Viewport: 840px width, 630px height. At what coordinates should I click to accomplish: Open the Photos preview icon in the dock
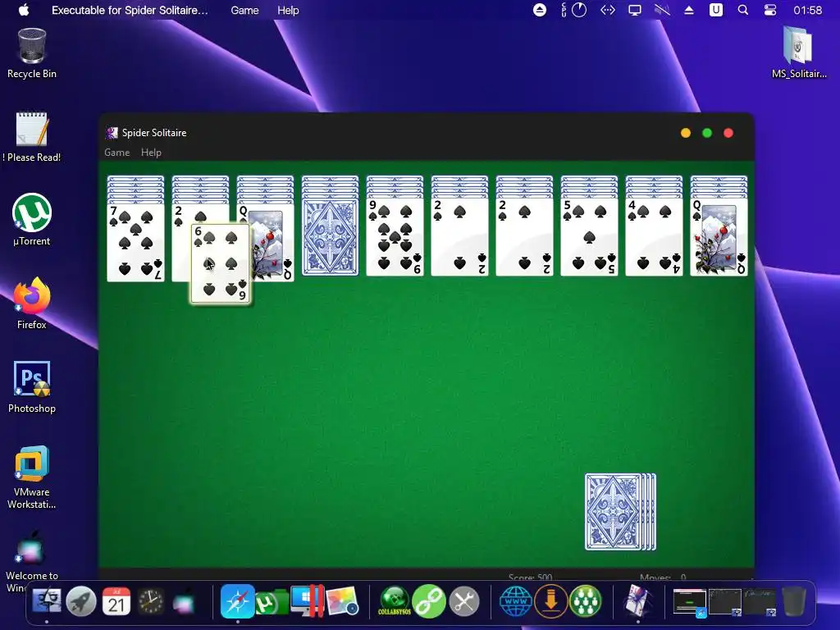(x=342, y=602)
